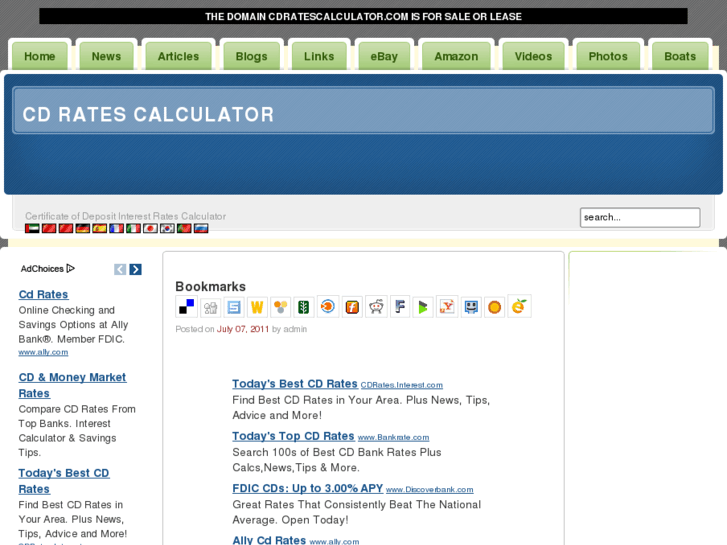
Task: Open the www.Bankrate.com link
Action: point(393,437)
